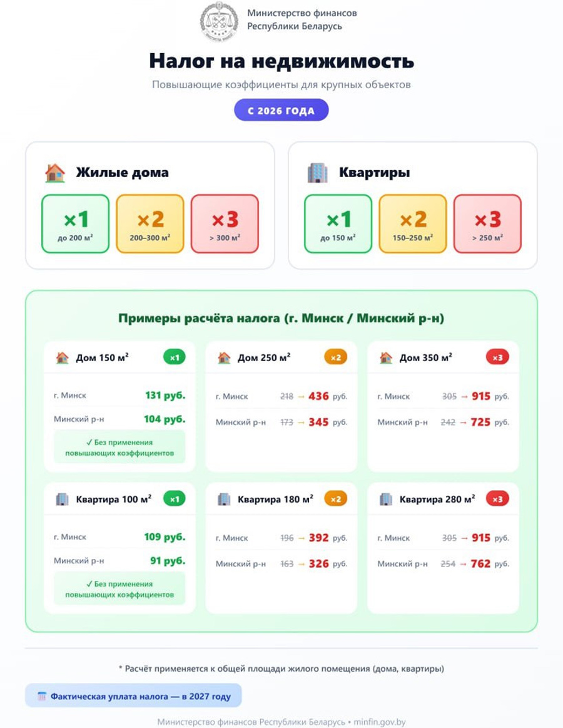
Task: Select the ×2 150–250 м² apartment tile
Action: coord(412,223)
